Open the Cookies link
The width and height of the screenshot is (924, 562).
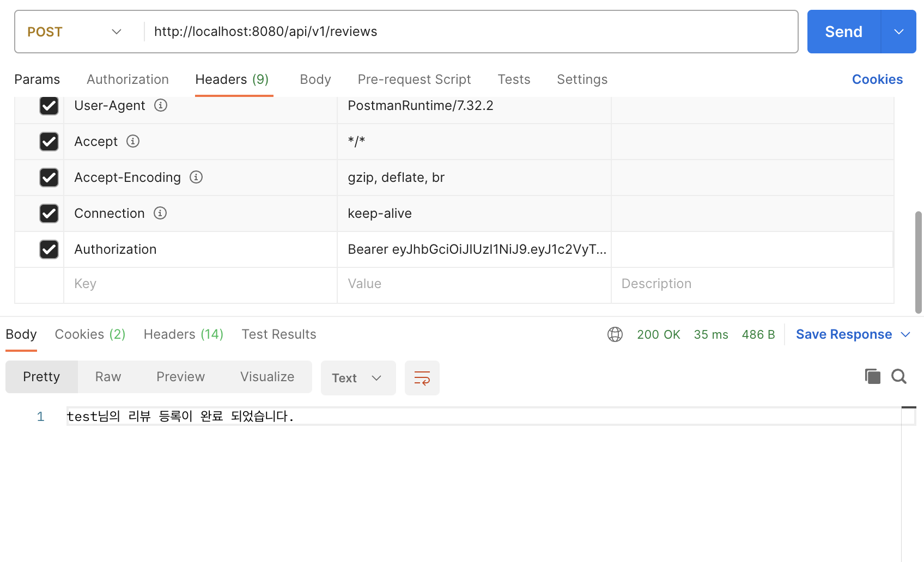pos(877,80)
